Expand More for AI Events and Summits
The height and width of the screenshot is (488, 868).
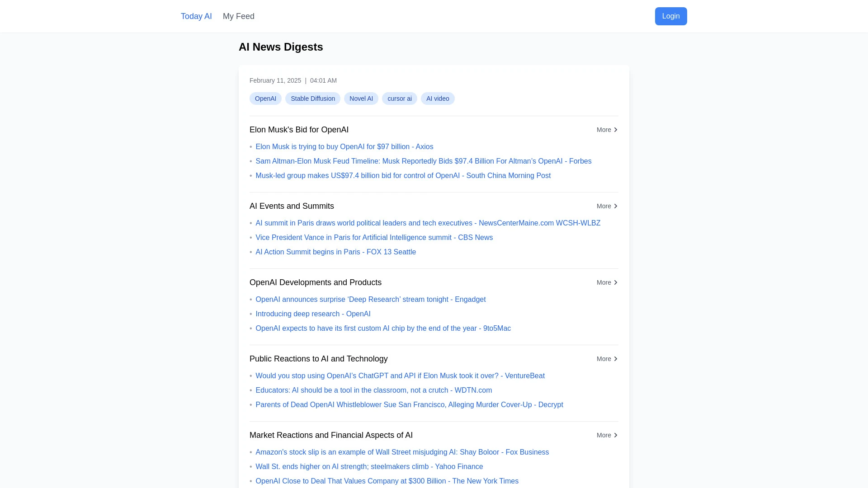607,206
